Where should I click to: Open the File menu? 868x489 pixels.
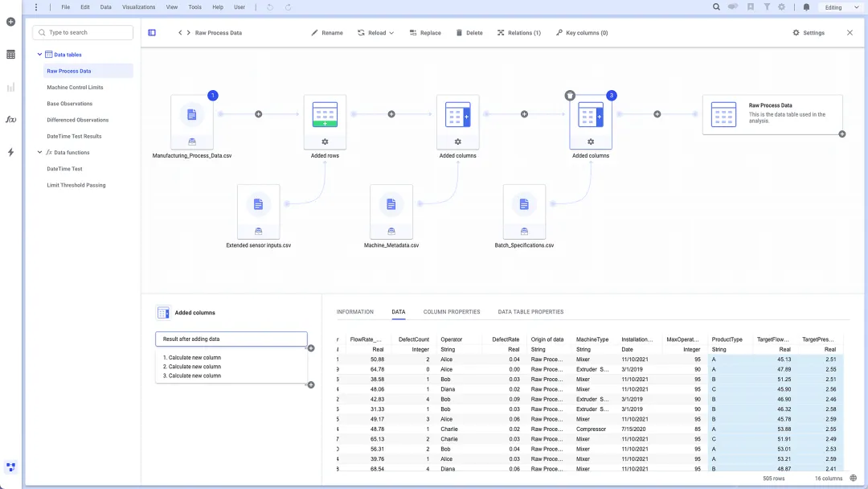[x=65, y=7]
